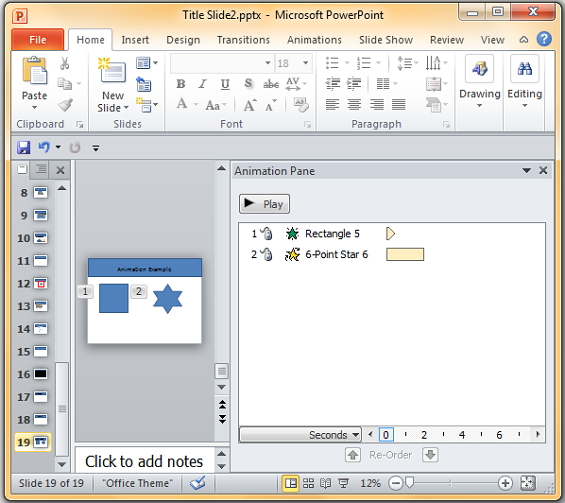This screenshot has width=565, height=503.
Task: Toggle Underline formatting
Action: coord(225,84)
